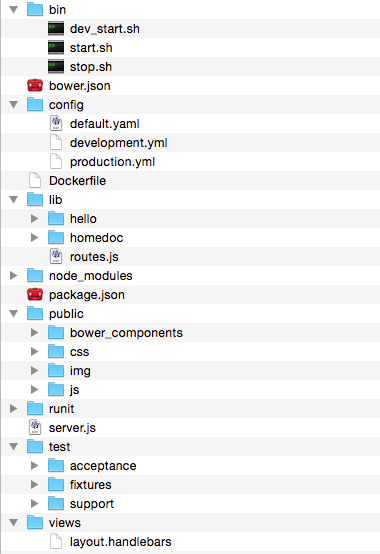Expand the bower_components folder
The height and width of the screenshot is (554, 380).
(x=34, y=333)
